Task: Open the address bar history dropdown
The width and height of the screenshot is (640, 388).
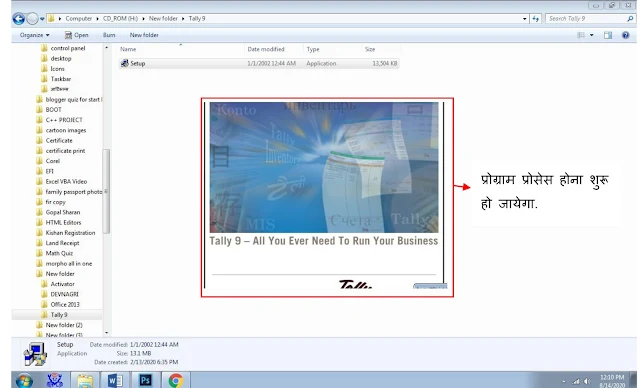Action: tap(524, 19)
